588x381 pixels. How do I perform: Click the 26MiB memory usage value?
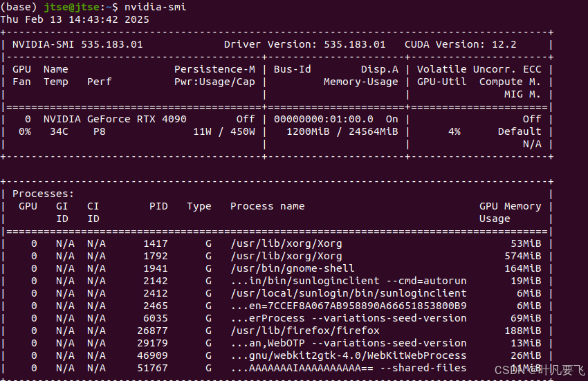pos(526,355)
